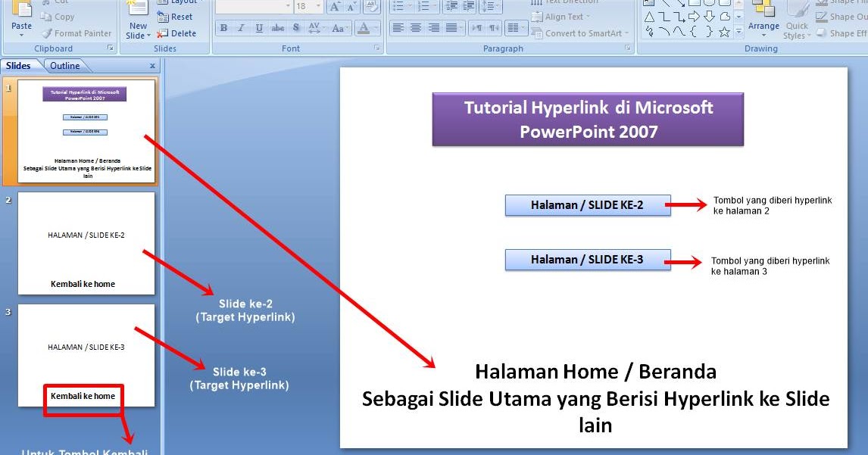Select the Format Painter tool

click(76, 33)
